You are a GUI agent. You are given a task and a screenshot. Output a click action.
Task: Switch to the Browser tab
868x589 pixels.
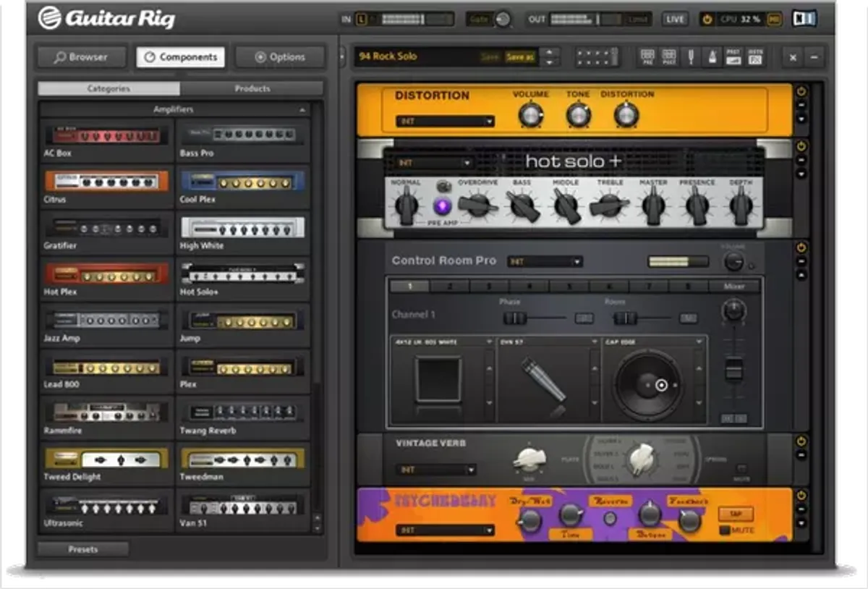click(x=81, y=56)
